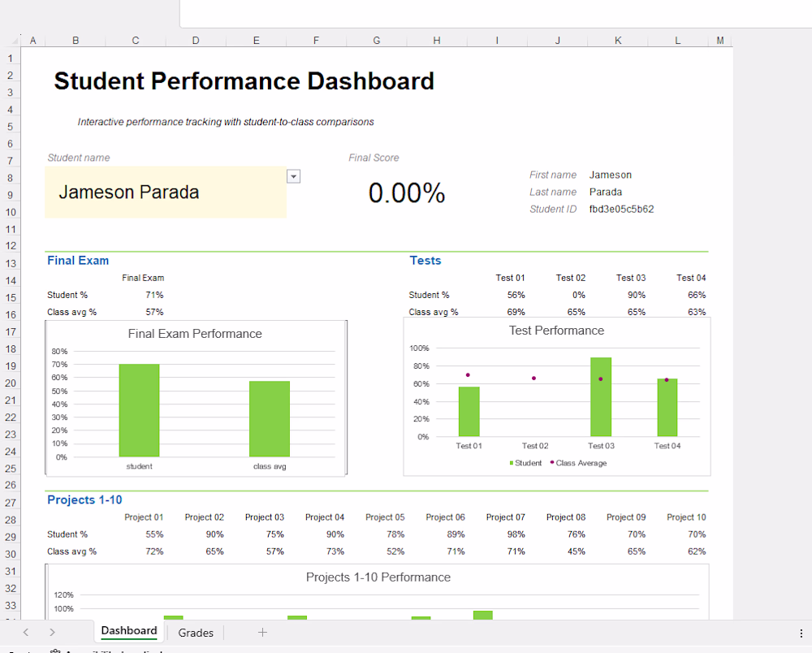The image size is (812, 653).
Task: Click the Project 05 column header
Action: (x=385, y=517)
